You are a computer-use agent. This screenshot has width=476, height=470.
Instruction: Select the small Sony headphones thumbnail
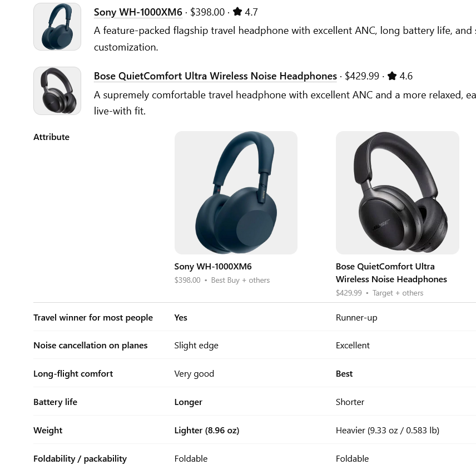pos(57,26)
